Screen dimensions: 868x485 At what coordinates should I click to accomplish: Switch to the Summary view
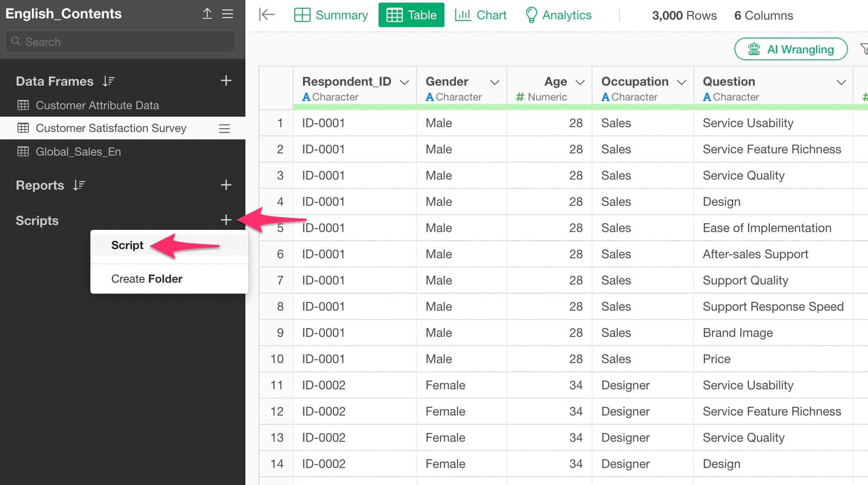(331, 15)
